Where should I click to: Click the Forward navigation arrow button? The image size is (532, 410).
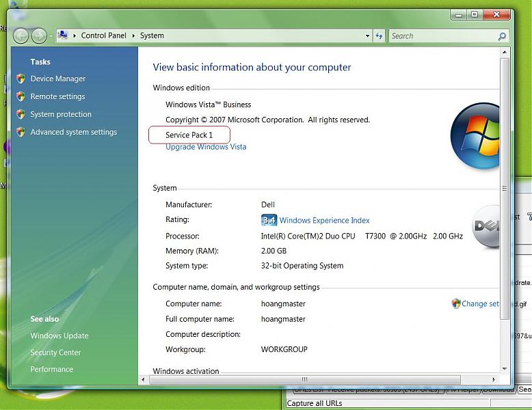(x=39, y=36)
